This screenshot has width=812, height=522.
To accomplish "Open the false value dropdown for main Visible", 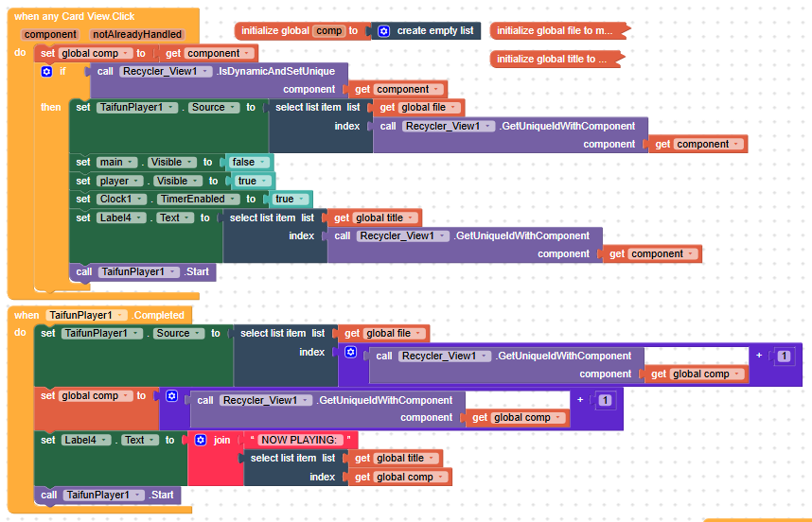I will [250, 163].
